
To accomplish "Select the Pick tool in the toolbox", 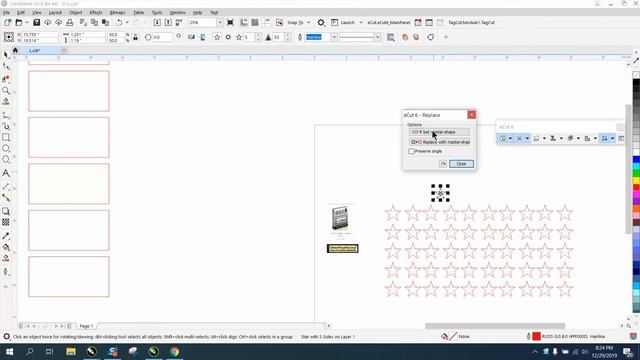I will [6, 55].
